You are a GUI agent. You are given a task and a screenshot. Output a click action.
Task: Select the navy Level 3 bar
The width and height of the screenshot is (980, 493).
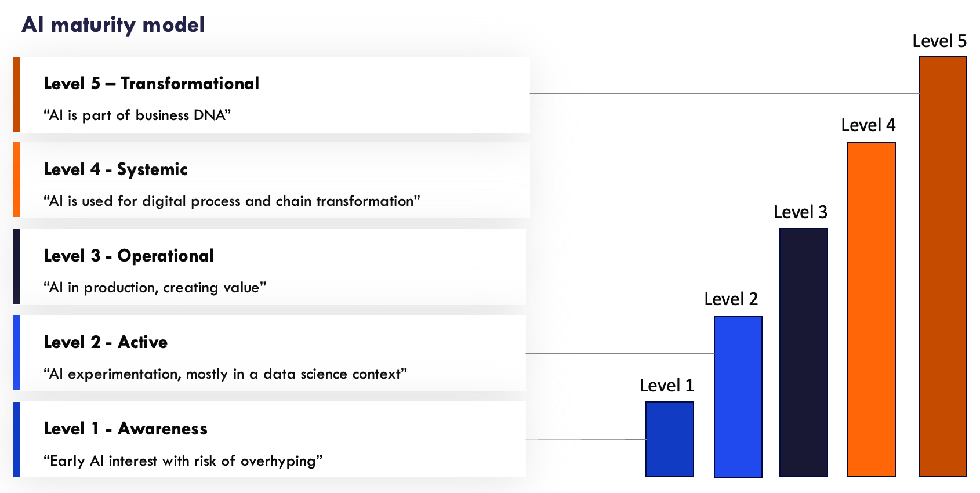point(804,352)
